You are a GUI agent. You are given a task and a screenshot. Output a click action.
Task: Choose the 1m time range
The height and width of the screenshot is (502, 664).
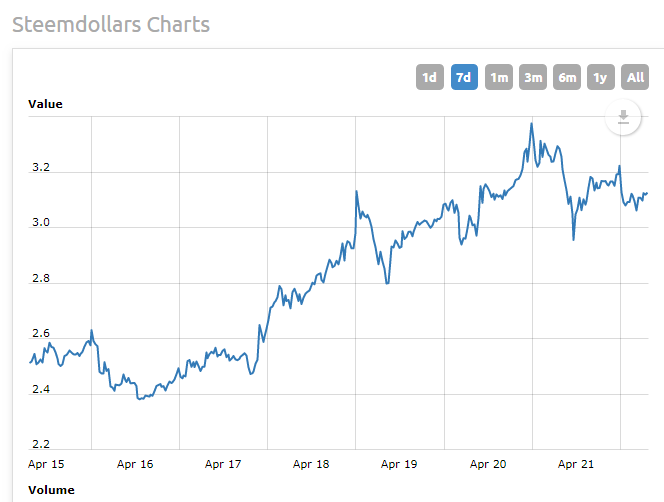498,77
